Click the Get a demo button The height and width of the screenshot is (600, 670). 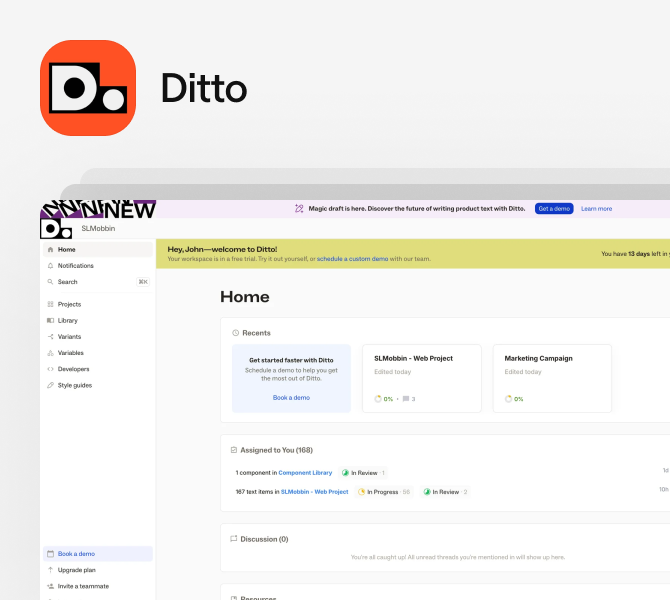click(x=554, y=209)
